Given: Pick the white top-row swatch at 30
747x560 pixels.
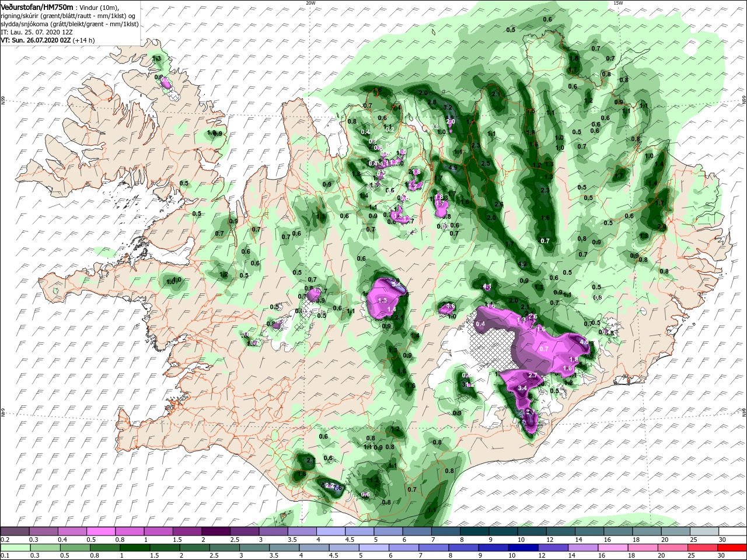Looking at the screenshot, I should [x=732, y=531].
